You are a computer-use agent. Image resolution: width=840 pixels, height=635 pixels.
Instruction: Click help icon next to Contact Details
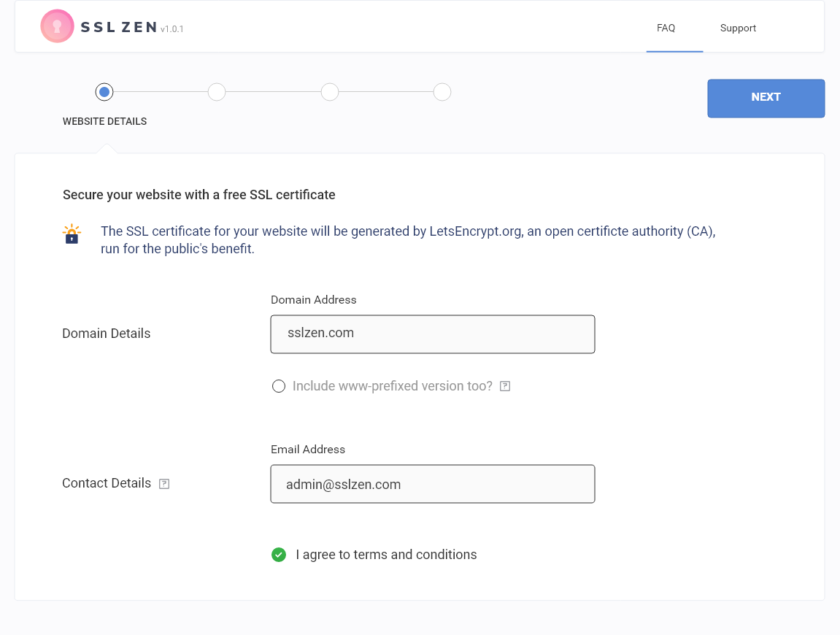[x=164, y=484]
